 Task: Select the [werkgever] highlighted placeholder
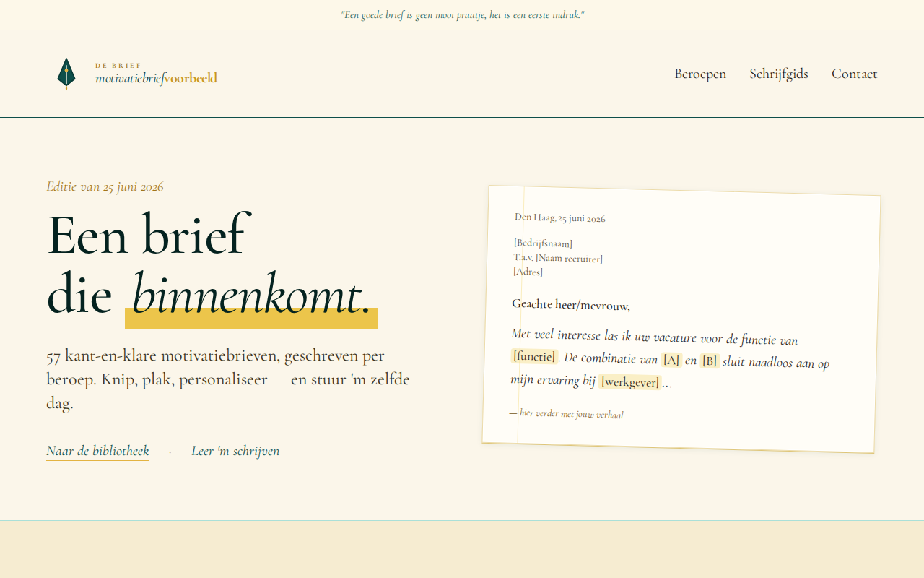coord(629,381)
